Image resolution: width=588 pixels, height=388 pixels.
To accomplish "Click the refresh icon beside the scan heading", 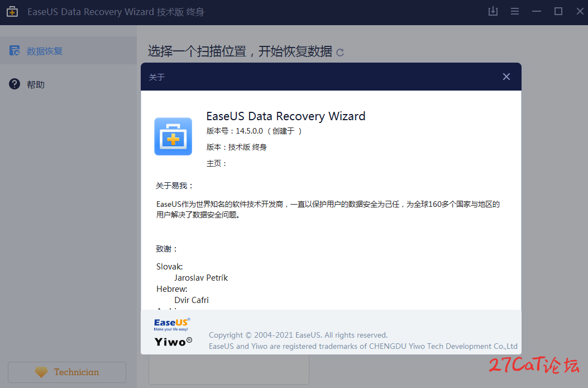I will pyautogui.click(x=340, y=52).
